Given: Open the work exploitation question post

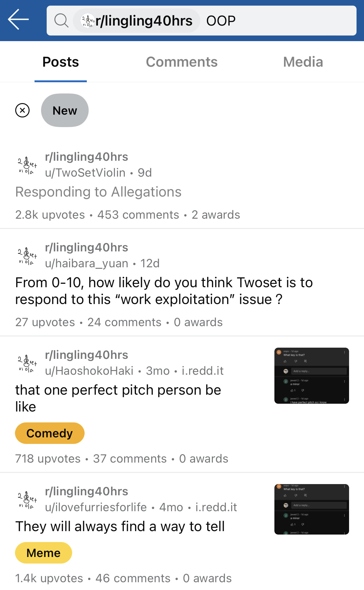Looking at the screenshot, I should point(164,291).
